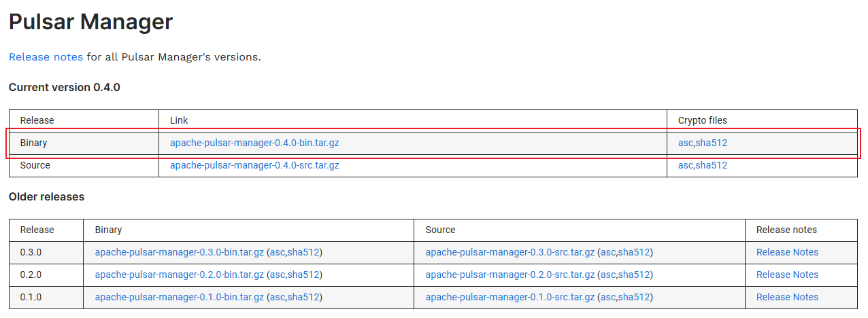Open asc link for 0.3.0 binary
The image size is (868, 318).
(278, 252)
